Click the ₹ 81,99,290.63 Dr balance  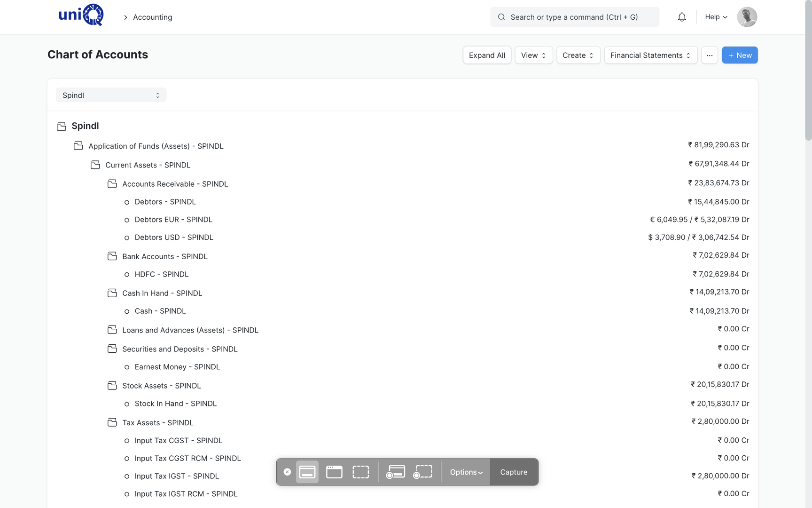pyautogui.click(x=718, y=145)
